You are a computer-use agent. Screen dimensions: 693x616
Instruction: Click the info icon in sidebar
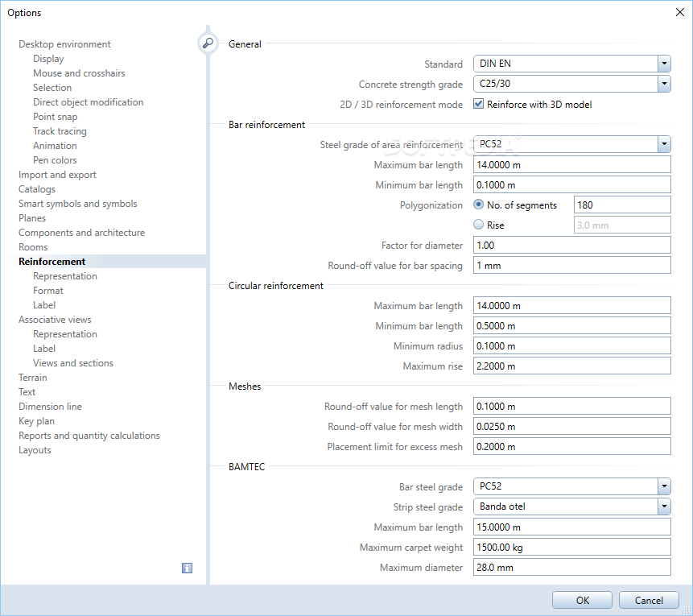[x=187, y=568]
